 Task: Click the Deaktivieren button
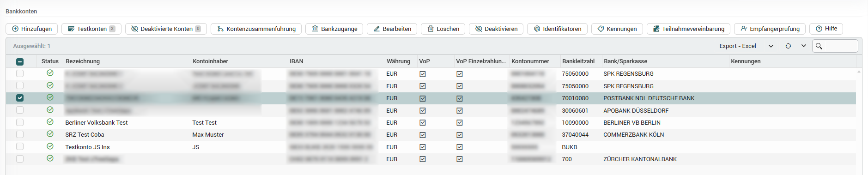[496, 29]
